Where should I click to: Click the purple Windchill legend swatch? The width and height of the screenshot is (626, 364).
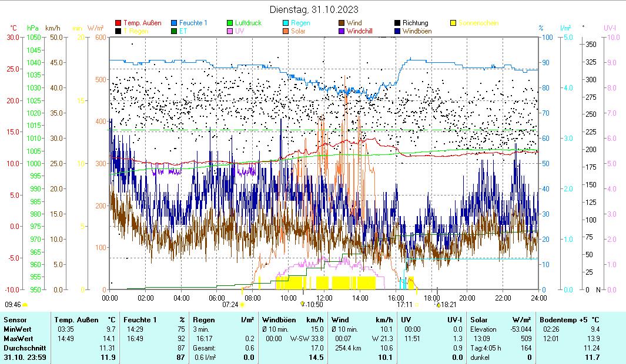coord(342,31)
